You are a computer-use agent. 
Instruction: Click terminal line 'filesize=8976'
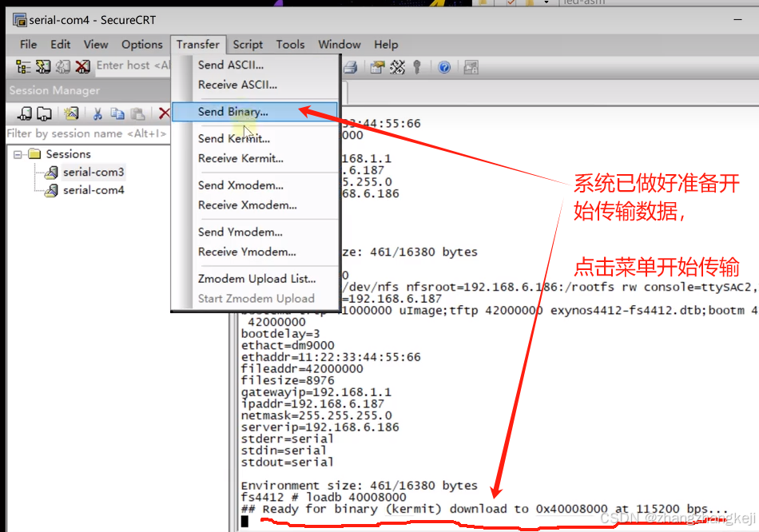[288, 380]
